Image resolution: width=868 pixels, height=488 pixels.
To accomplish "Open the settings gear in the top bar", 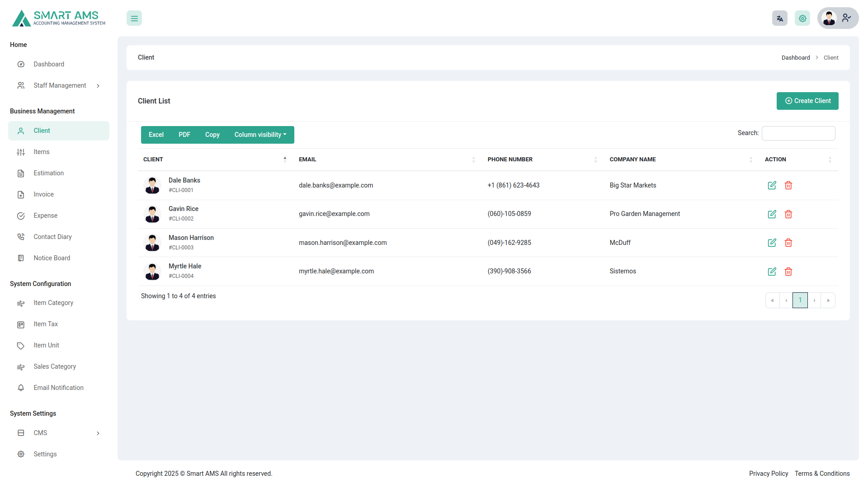I will tap(802, 18).
